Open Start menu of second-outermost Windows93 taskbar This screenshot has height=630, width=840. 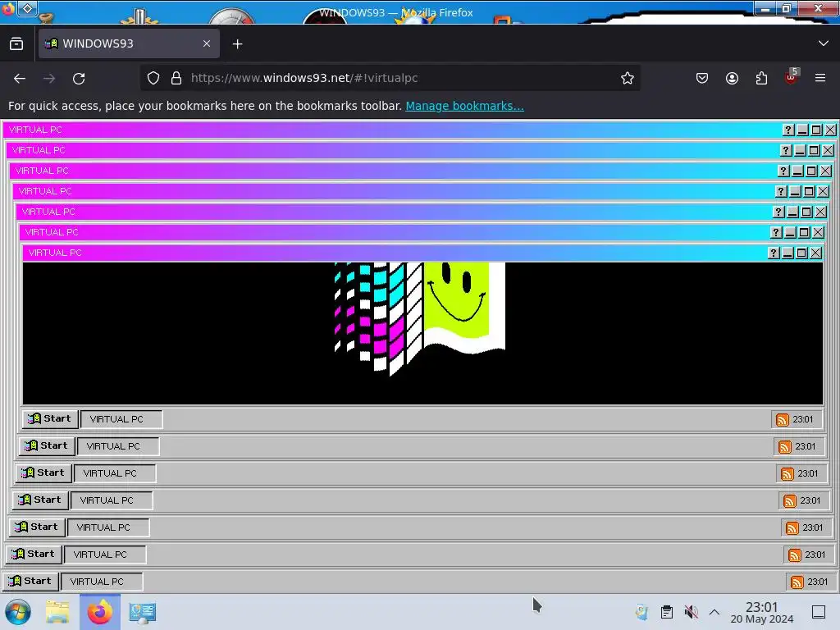click(x=34, y=554)
